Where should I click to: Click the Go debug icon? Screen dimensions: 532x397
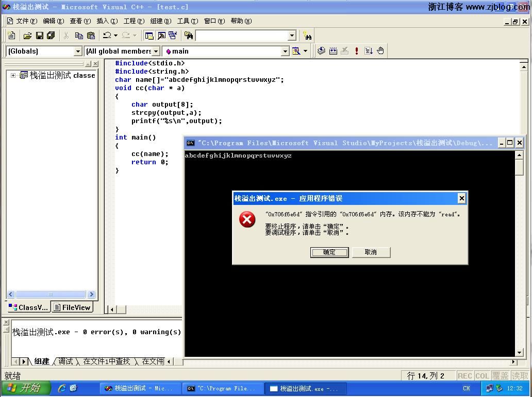[x=369, y=51]
